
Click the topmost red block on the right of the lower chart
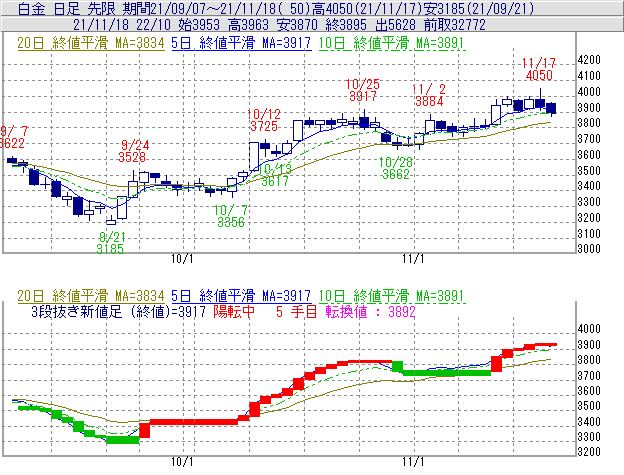coord(546,345)
